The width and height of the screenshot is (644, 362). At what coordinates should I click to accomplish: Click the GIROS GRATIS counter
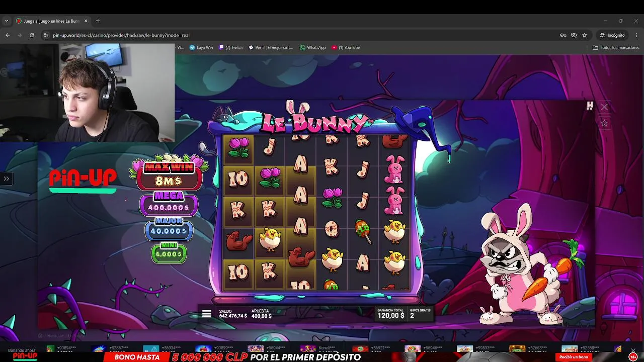pyautogui.click(x=420, y=313)
